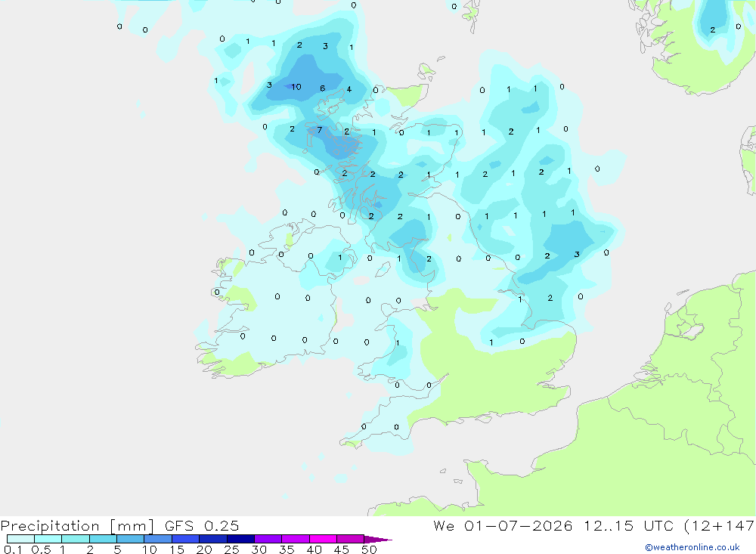Viewport: 756px width, 554px height.
Task: Click the 30–35 mm violet swatch
Action: [268, 539]
